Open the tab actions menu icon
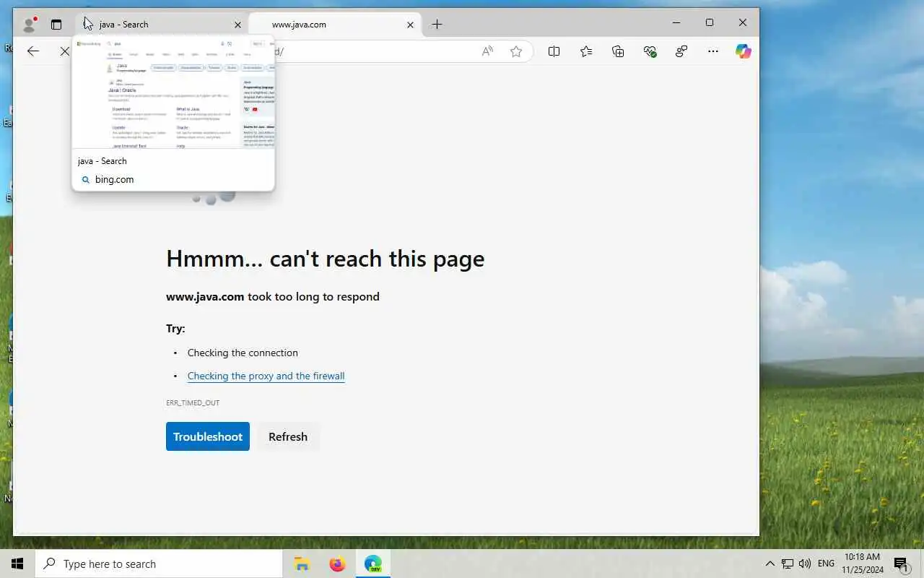The height and width of the screenshot is (578, 924). [x=56, y=25]
